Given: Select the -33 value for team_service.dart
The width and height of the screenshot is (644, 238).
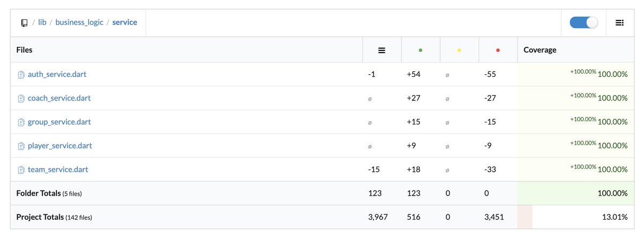Looking at the screenshot, I should (491, 169).
